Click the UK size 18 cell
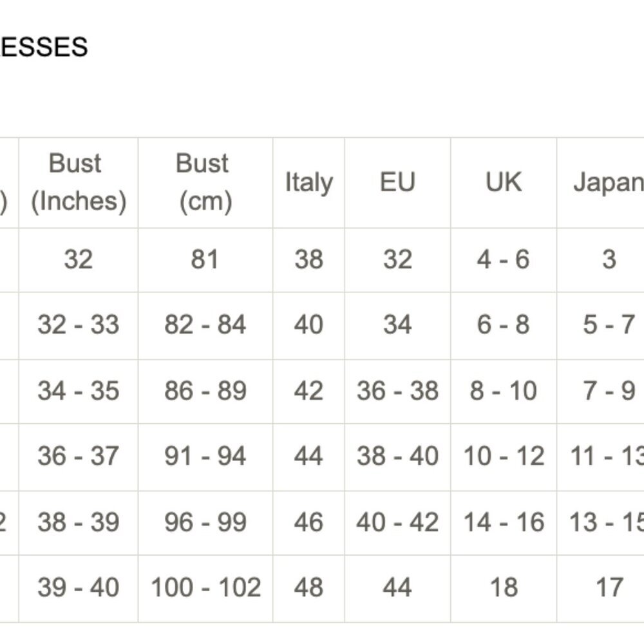644x644 pixels. coord(504,588)
